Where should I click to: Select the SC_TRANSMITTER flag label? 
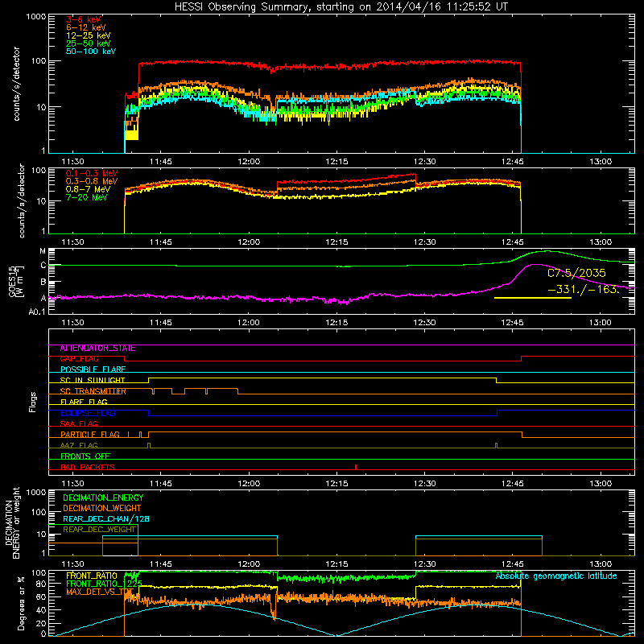tap(93, 391)
